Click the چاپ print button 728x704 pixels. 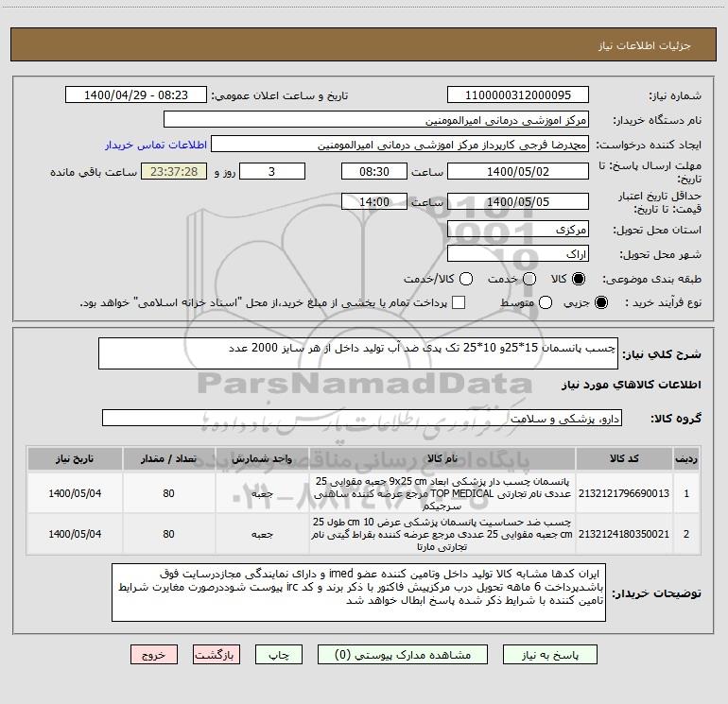(x=279, y=654)
